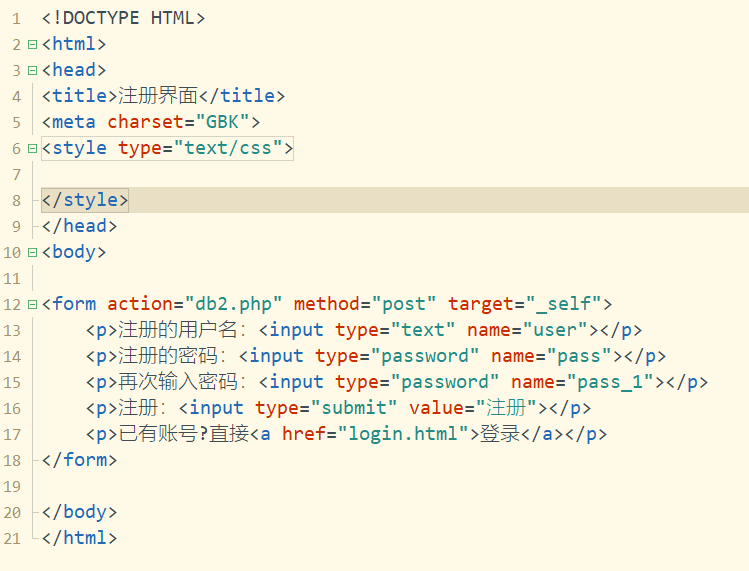This screenshot has height=571, width=749.
Task: Place cursor on empty line 7
Action: click(x=300, y=174)
